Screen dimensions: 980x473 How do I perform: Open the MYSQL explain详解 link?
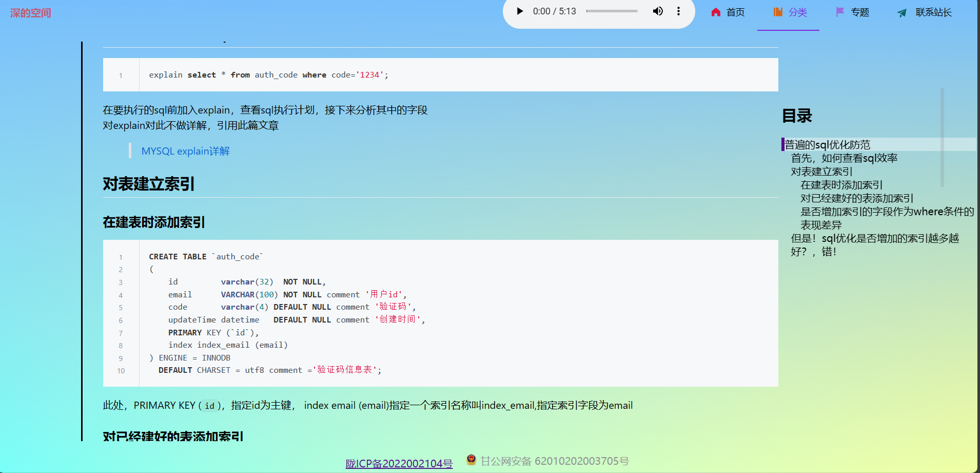(186, 151)
